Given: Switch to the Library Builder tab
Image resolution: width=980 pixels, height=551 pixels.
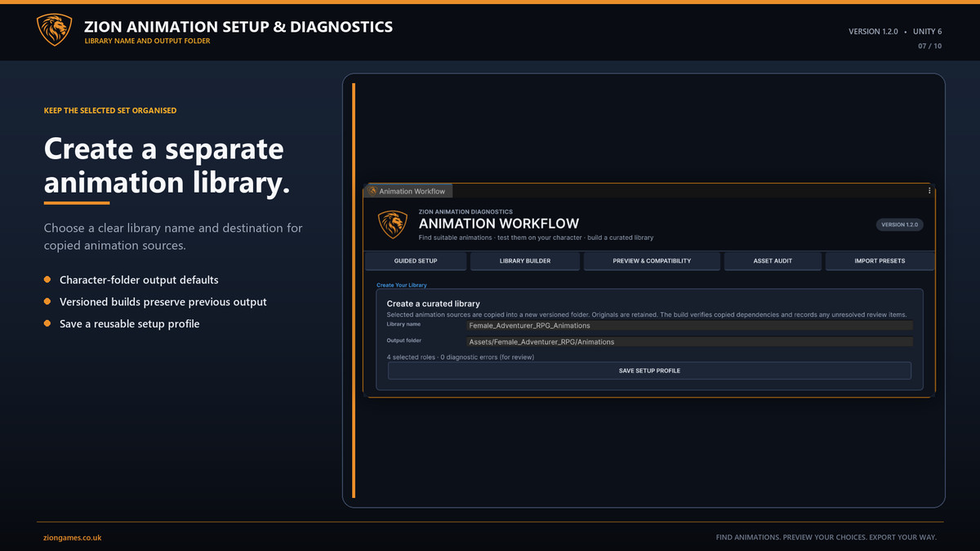Looking at the screenshot, I should 525,260.
